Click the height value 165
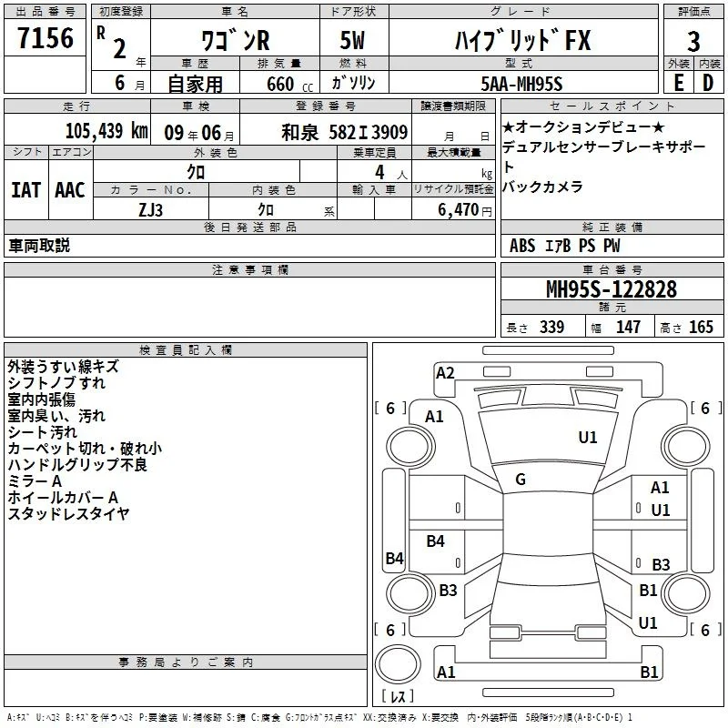The width and height of the screenshot is (728, 728). [701, 327]
